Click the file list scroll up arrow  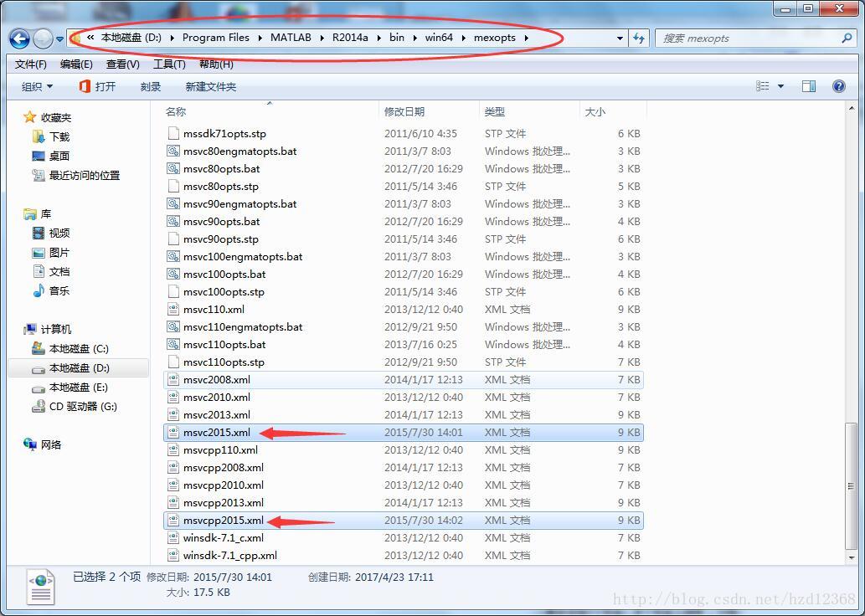(x=852, y=109)
